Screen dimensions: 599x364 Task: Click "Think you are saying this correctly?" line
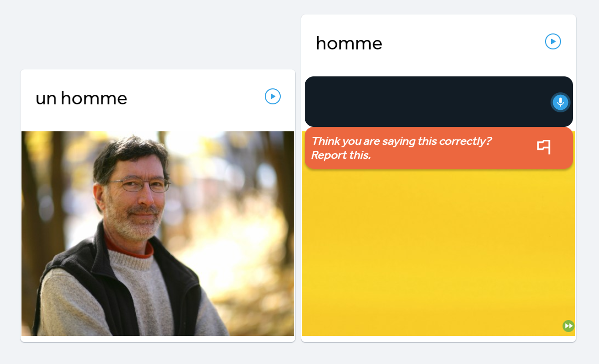(x=402, y=141)
